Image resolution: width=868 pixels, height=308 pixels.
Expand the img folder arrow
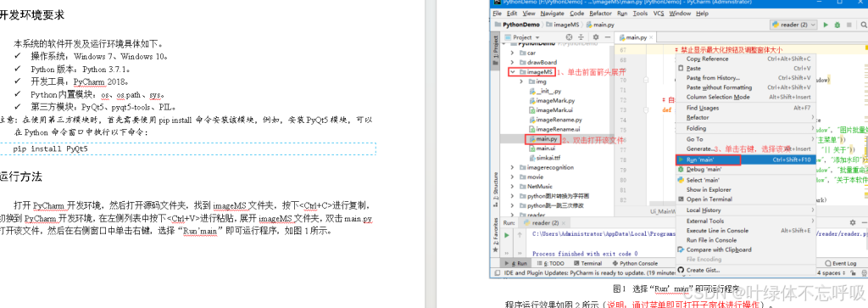point(522,81)
